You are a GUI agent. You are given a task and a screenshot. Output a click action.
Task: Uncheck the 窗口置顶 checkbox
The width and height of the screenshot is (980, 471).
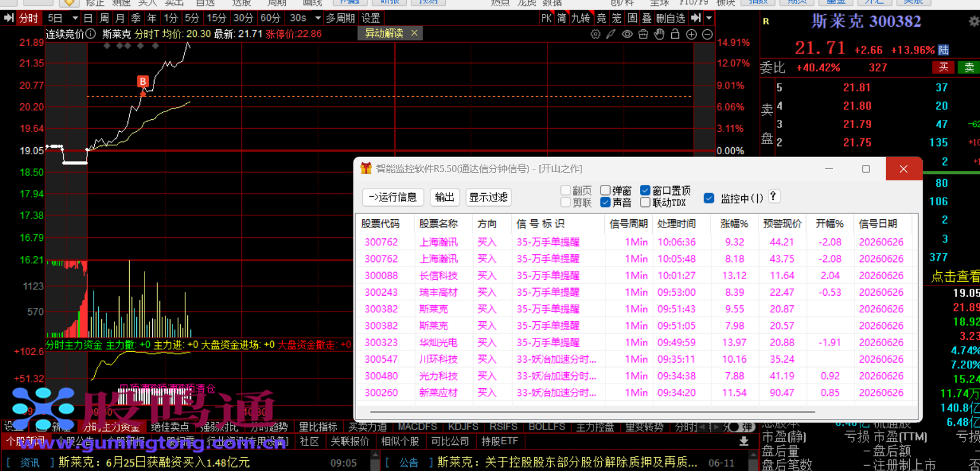(645, 191)
